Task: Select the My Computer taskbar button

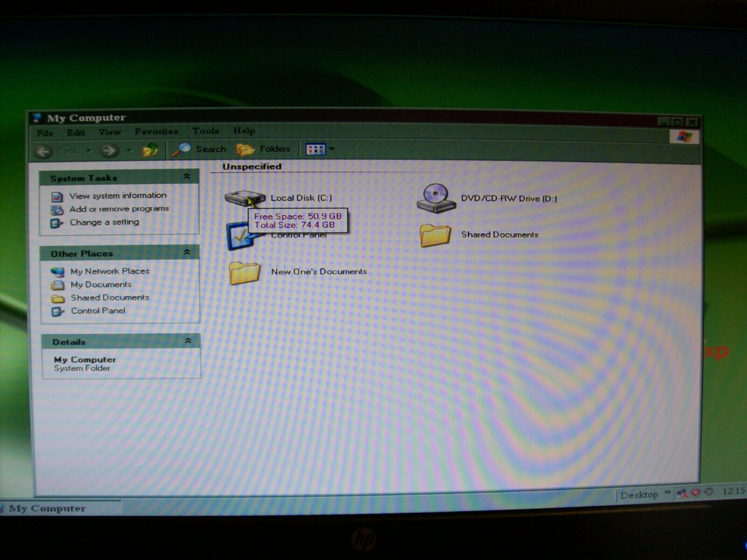Action: (x=60, y=509)
